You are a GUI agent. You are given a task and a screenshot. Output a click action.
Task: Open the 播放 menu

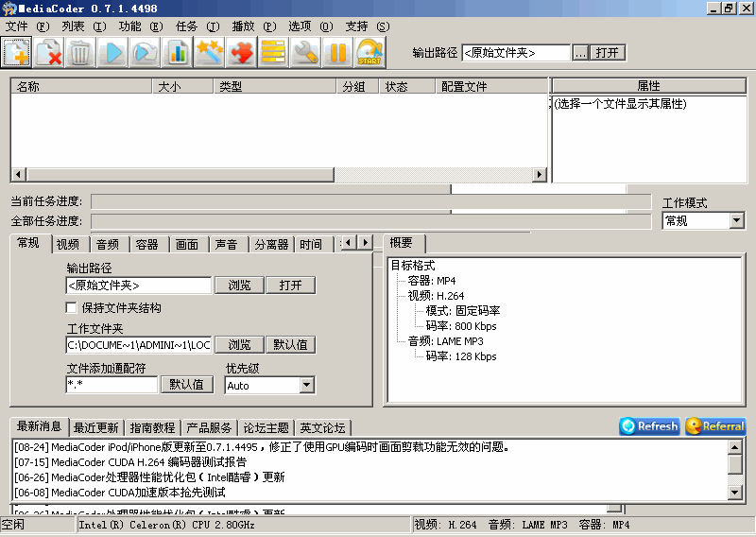click(x=254, y=26)
